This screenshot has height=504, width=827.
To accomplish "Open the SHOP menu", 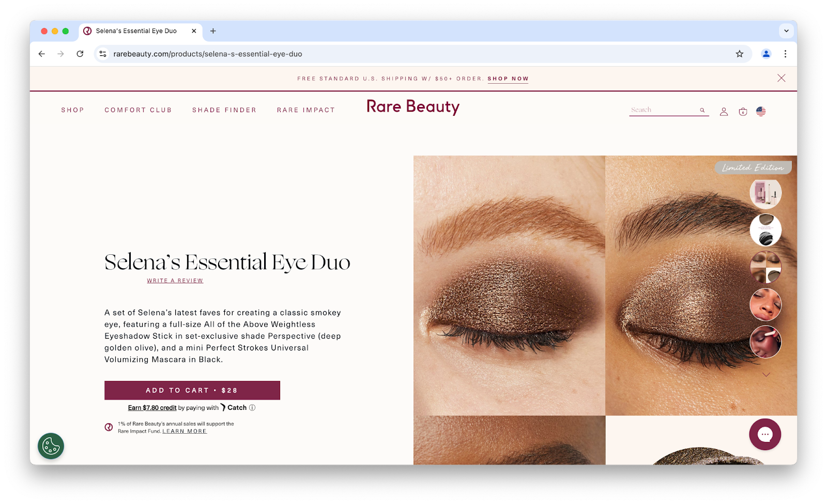I will [x=72, y=110].
